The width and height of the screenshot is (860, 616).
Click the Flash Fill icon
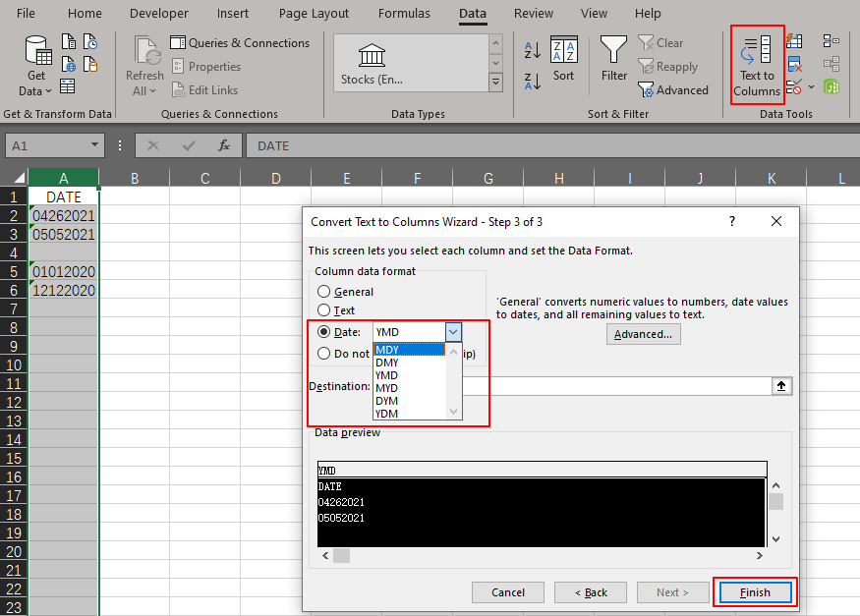(x=794, y=40)
